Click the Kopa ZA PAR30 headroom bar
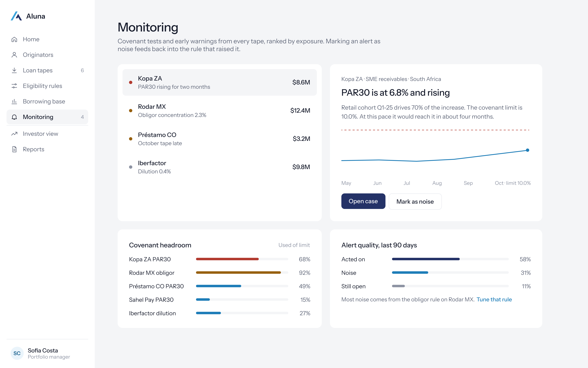588x368 pixels. click(x=242, y=259)
